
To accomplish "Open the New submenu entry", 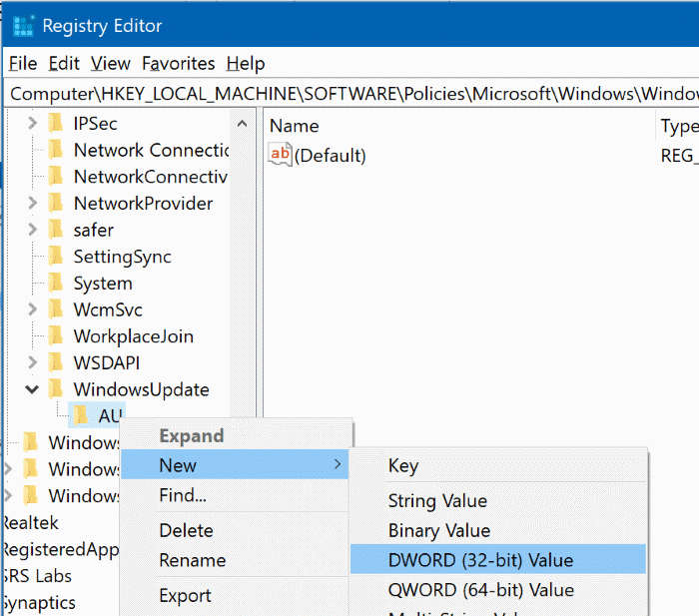I will (235, 465).
